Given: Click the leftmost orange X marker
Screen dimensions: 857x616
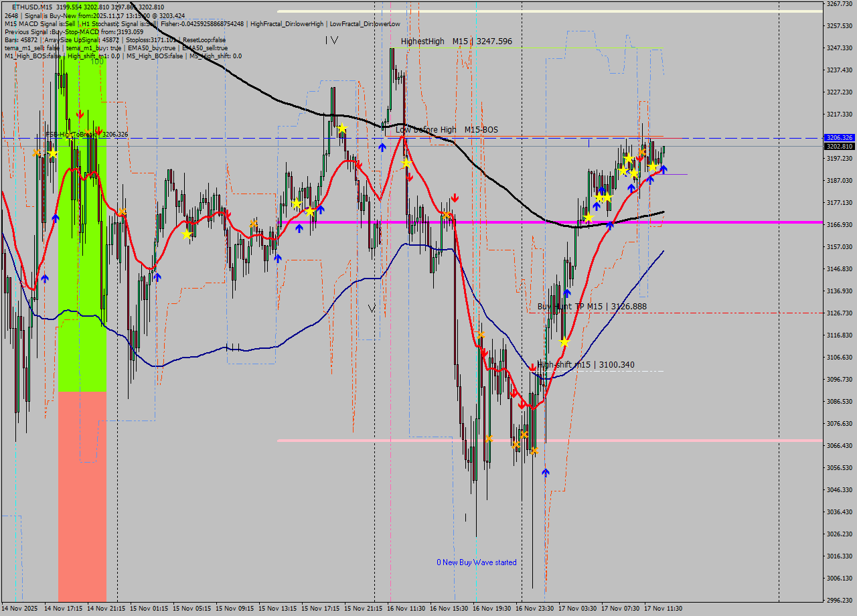Looking at the screenshot, I should (x=36, y=153).
